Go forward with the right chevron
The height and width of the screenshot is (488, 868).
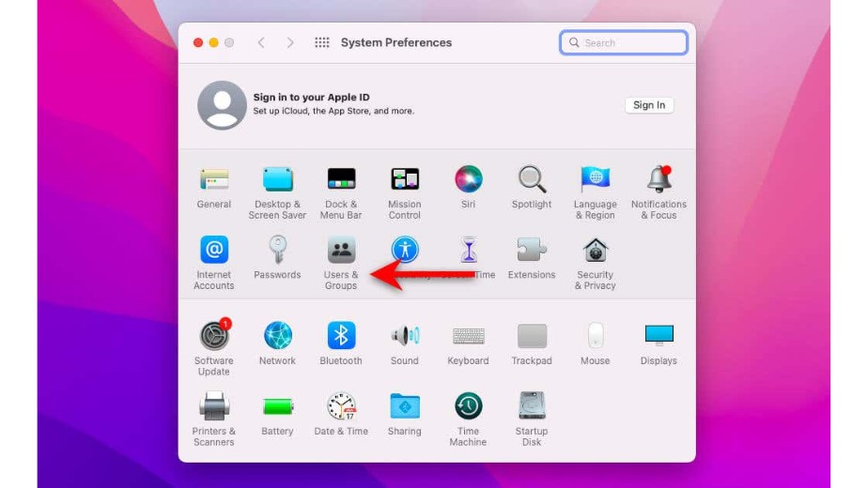[290, 42]
